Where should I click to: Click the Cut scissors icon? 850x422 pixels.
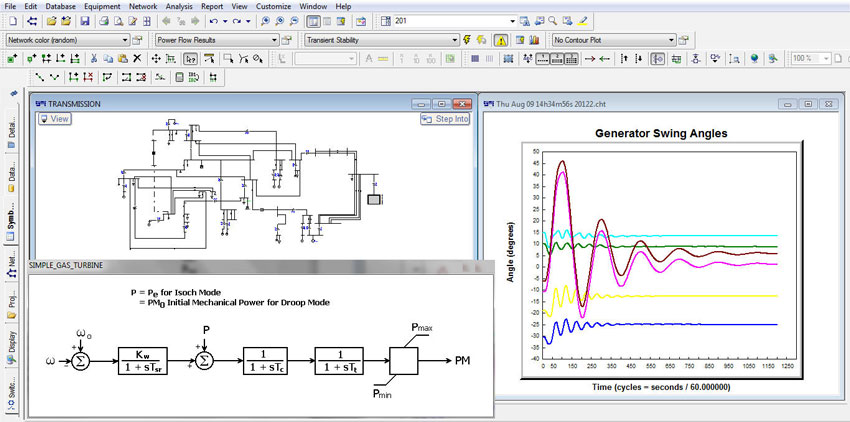(94, 59)
